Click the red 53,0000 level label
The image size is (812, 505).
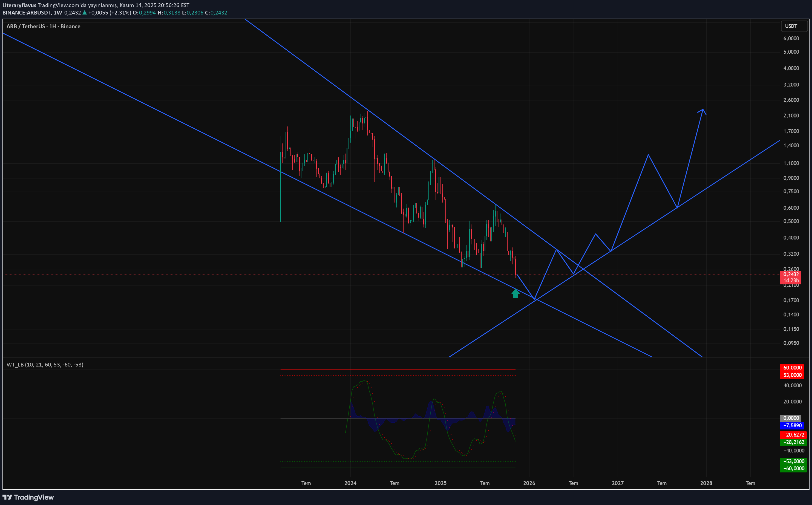[792, 375]
